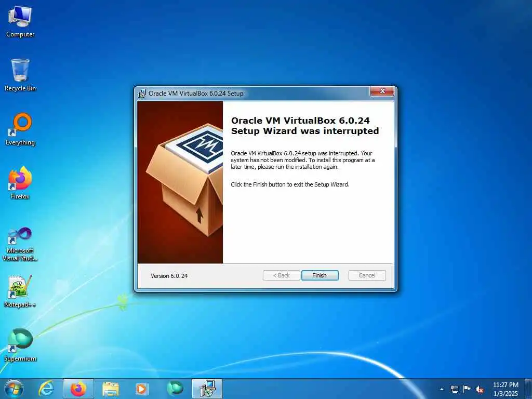Click the 'Setup Wizard was interrupted' heading
532x399 pixels.
[x=304, y=131]
